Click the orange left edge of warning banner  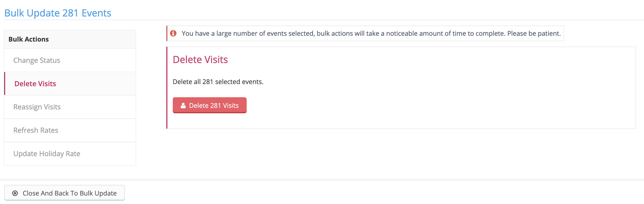167,33
